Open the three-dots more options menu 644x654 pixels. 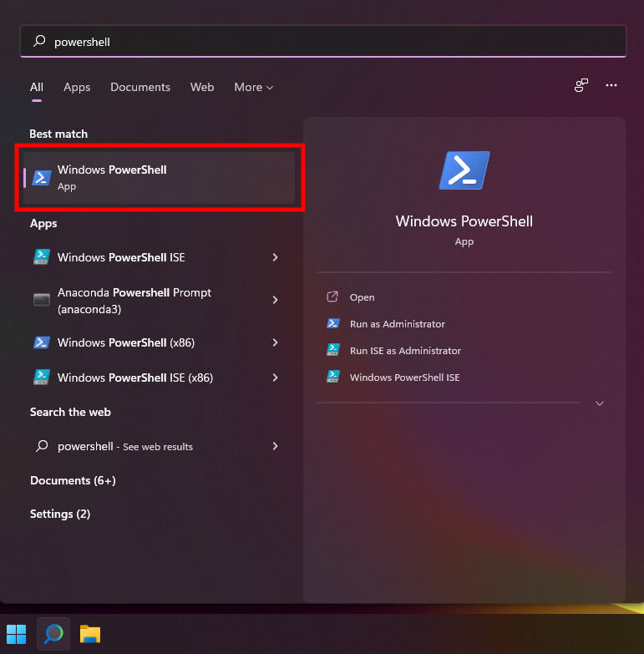[611, 85]
